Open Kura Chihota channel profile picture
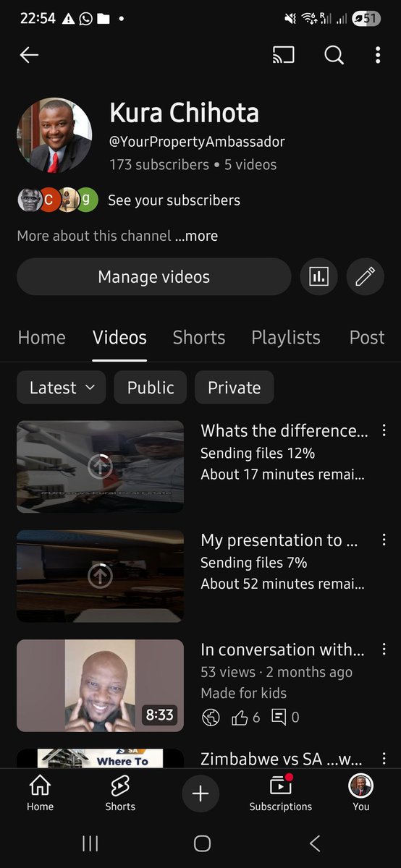The width and height of the screenshot is (401, 868). click(54, 135)
